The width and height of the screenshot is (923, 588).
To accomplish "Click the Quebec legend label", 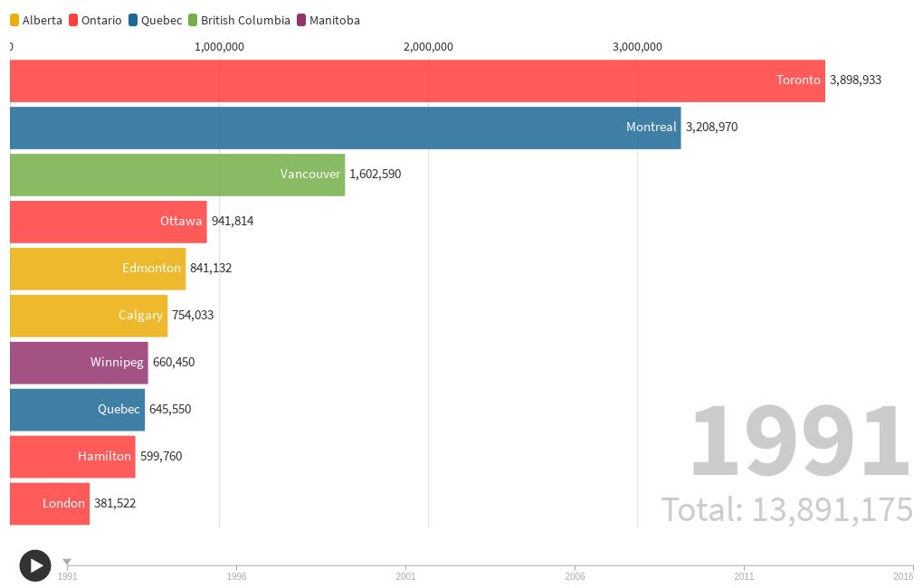I will pyautogui.click(x=162, y=20).
